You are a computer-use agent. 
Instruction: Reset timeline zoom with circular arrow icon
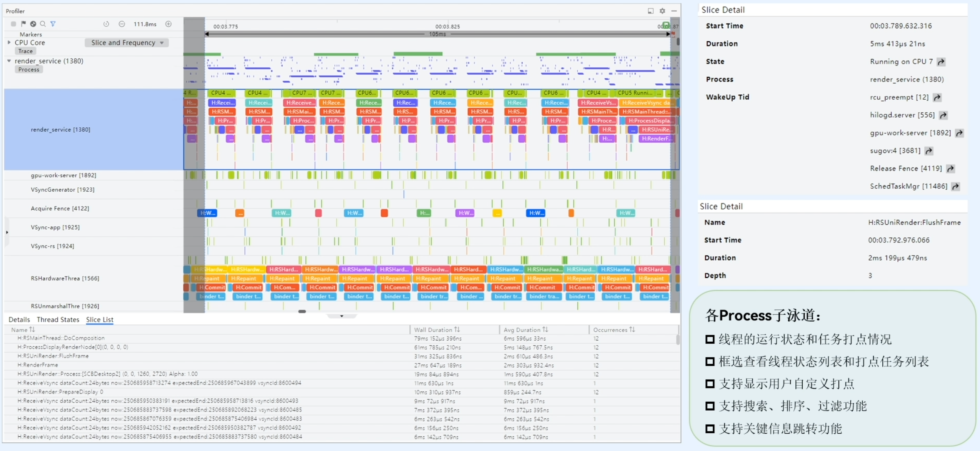point(106,24)
